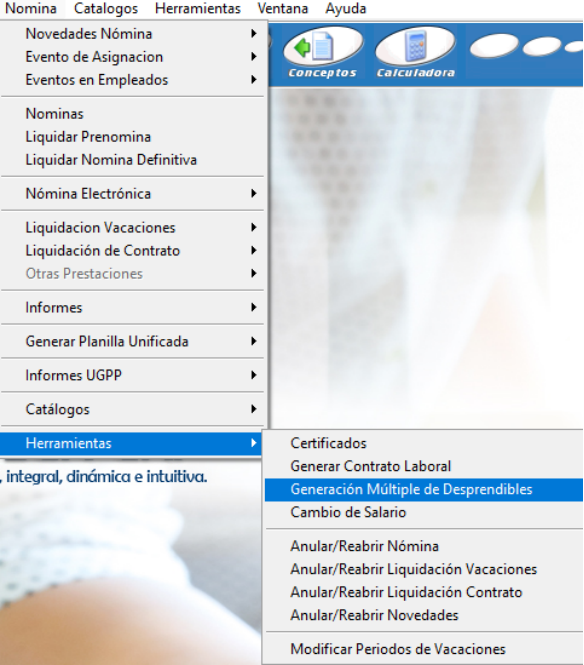
Task: Choose Cambio de Salario
Action: click(423, 512)
